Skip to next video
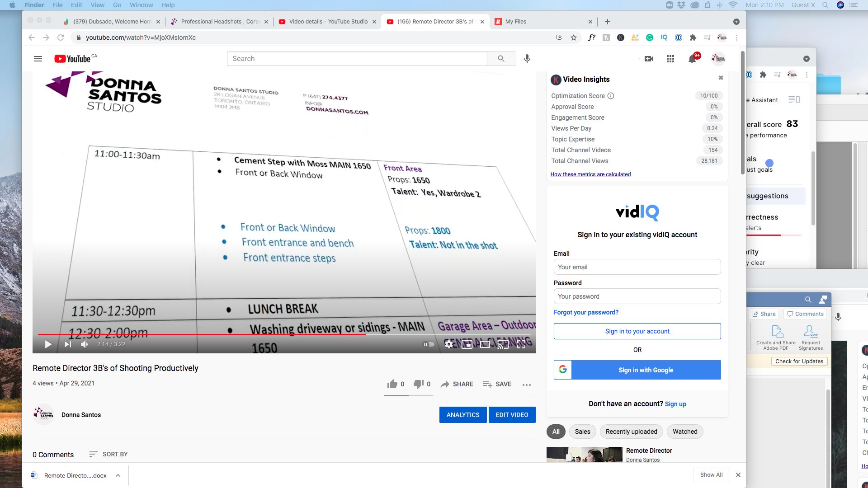The height and width of the screenshot is (488, 868). [x=67, y=344]
